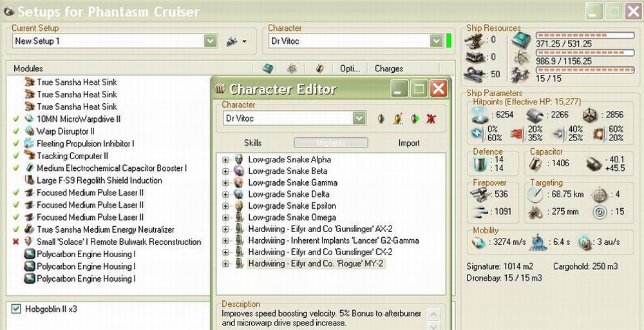Click the rename character icon in editor
Screen dimensions: 644x330
click(x=397, y=119)
